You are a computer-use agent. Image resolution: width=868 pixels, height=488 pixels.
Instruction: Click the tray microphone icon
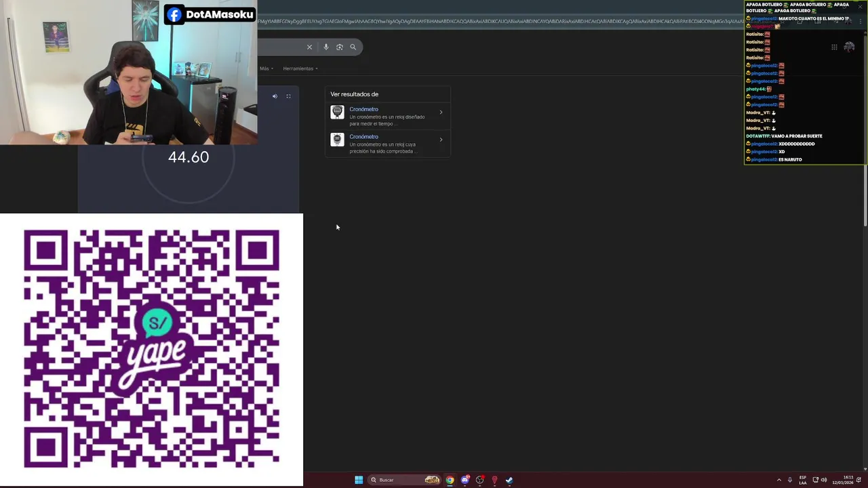point(790,480)
